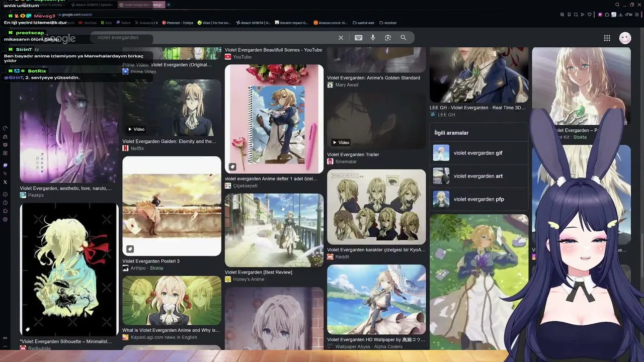644x362 pixels.
Task: Open the X panel in the sidebar
Action: click(5, 182)
